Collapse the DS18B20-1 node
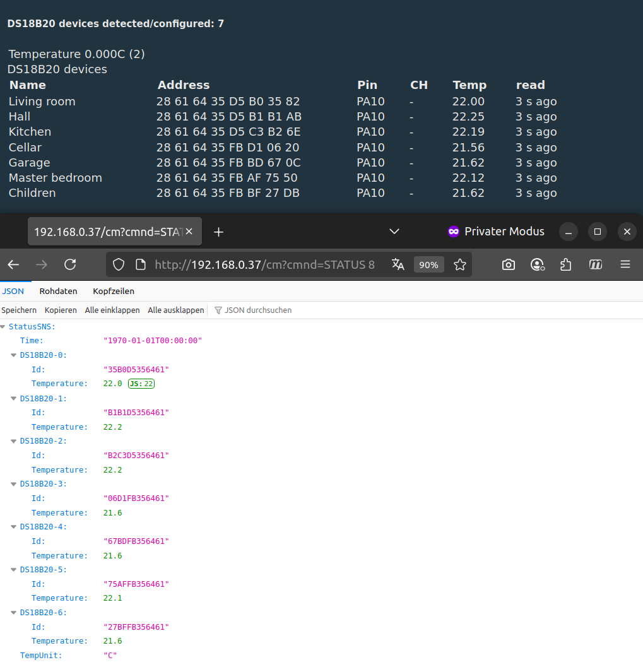The height and width of the screenshot is (672, 643). coord(14,398)
